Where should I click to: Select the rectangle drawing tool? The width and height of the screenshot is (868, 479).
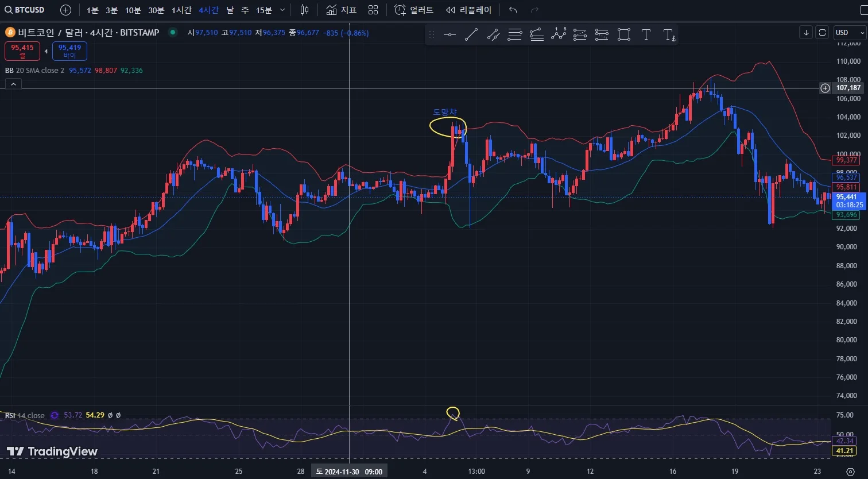[624, 35]
